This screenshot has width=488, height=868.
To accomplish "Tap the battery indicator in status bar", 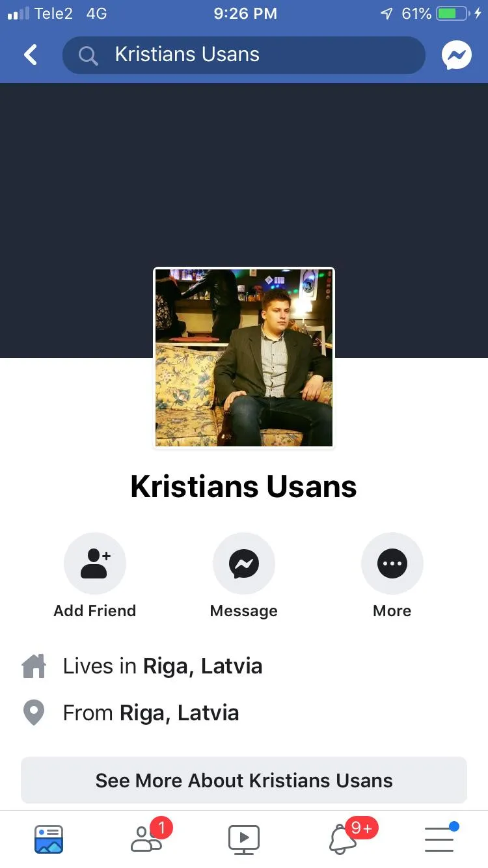I will pos(452,14).
